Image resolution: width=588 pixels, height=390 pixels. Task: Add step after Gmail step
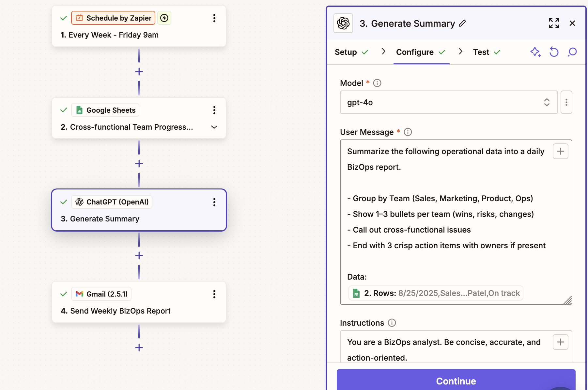[x=139, y=348]
